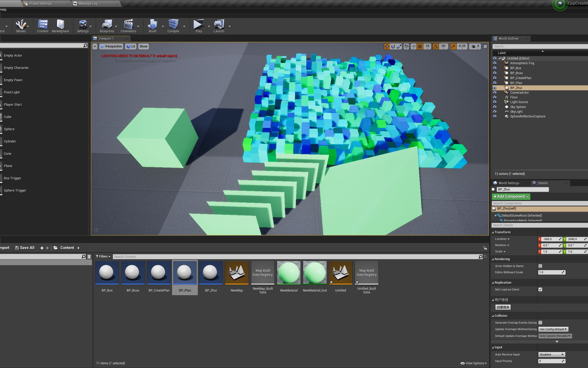
Task: Open the Update Overlaps Method dropdown
Action: pyautogui.click(x=553, y=329)
